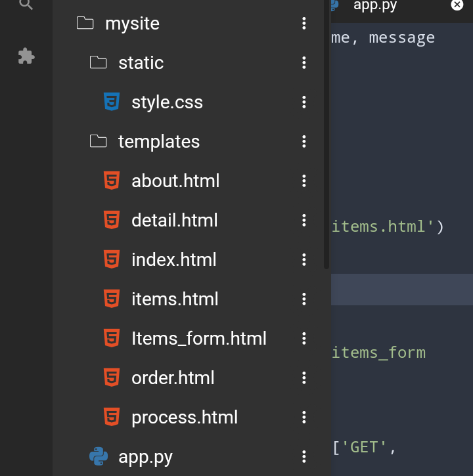Open items.html from the file tree
This screenshot has width=473, height=476.
click(x=175, y=299)
